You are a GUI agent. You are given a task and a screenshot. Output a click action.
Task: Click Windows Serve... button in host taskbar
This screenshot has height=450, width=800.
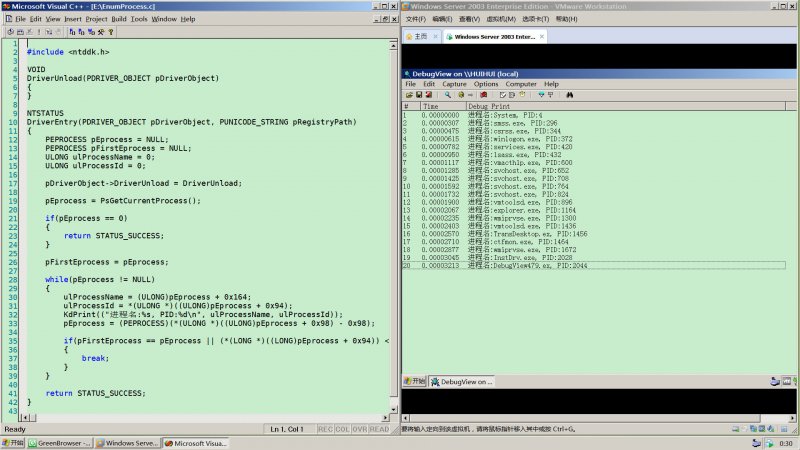point(128,443)
